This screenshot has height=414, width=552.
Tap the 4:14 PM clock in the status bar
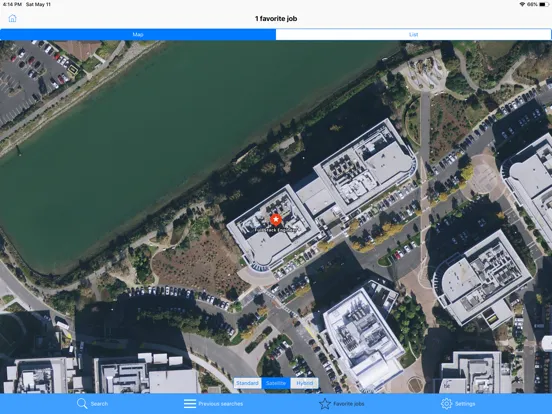click(x=12, y=4)
